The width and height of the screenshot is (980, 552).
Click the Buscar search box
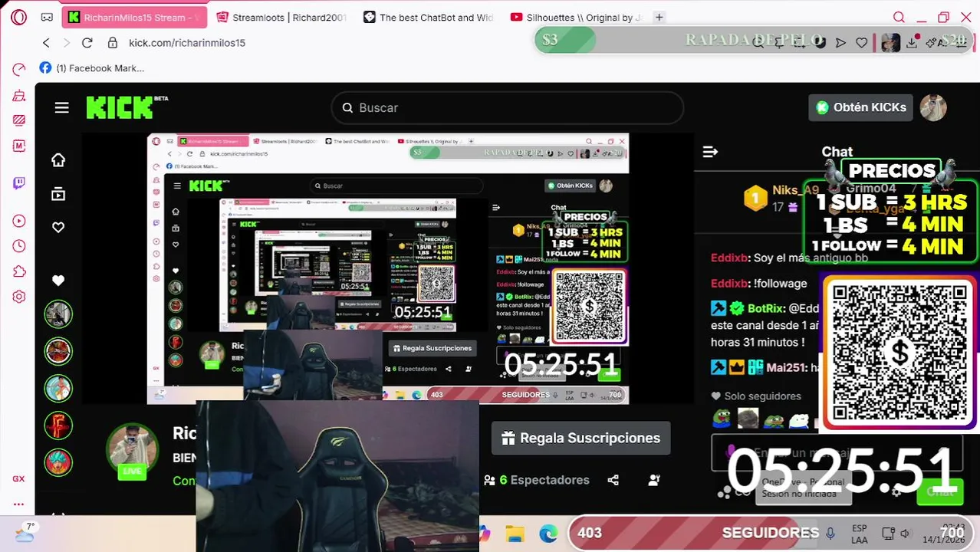pyautogui.click(x=508, y=108)
